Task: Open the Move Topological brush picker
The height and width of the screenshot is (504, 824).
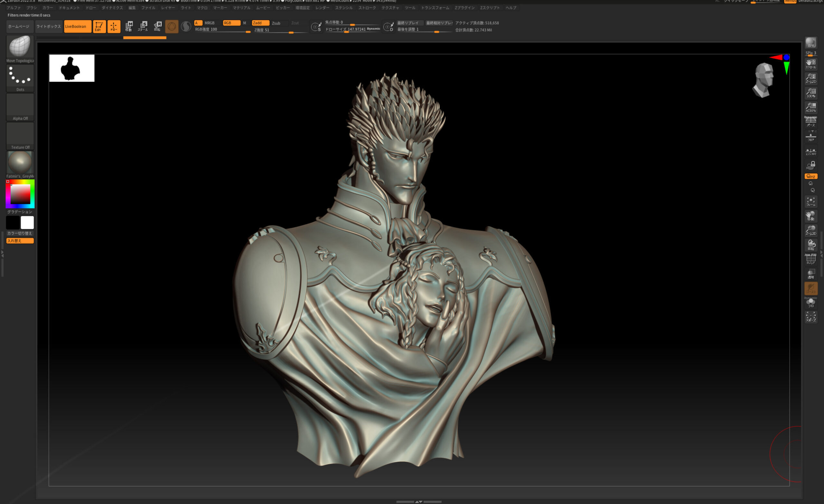Action: pos(20,49)
